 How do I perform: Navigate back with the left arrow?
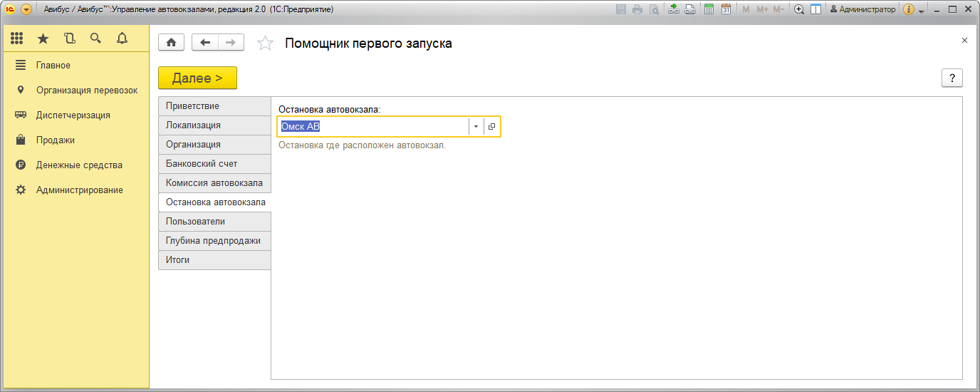(205, 43)
